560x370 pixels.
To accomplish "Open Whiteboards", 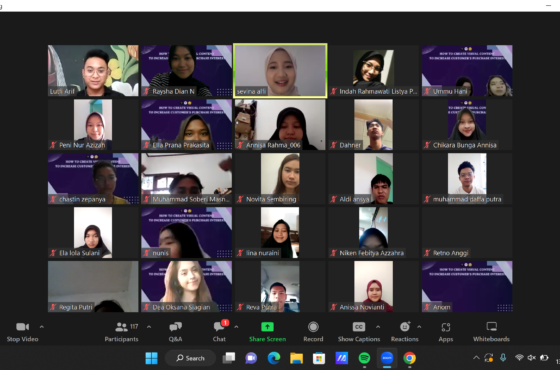I will click(x=491, y=332).
